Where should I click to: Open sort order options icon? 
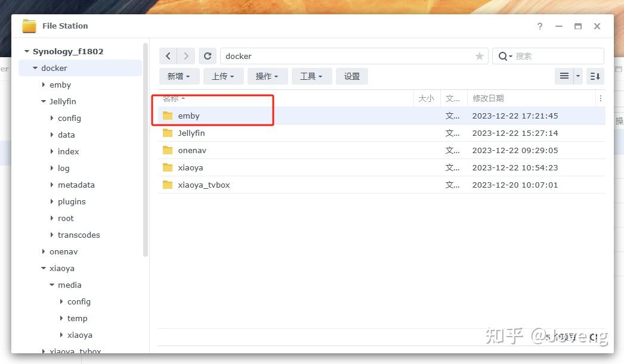click(x=595, y=76)
